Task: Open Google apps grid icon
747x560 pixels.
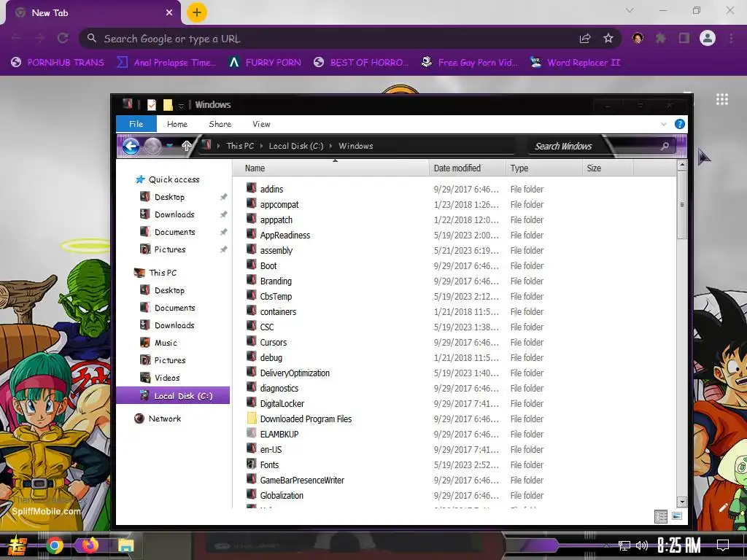Action: coord(722,99)
